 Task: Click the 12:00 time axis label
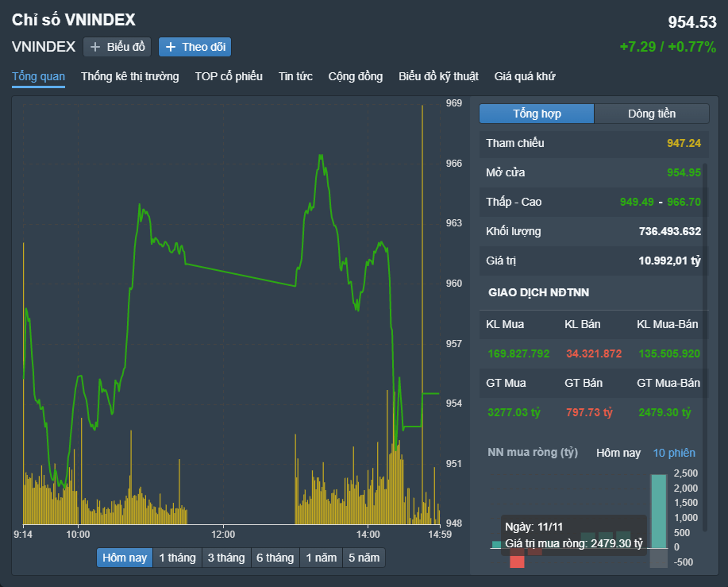pyautogui.click(x=223, y=535)
